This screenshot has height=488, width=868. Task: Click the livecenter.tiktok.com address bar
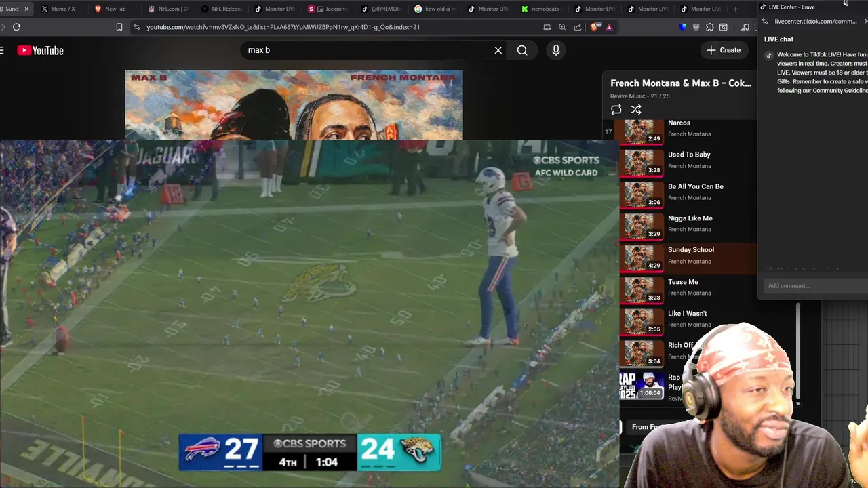pos(816,21)
